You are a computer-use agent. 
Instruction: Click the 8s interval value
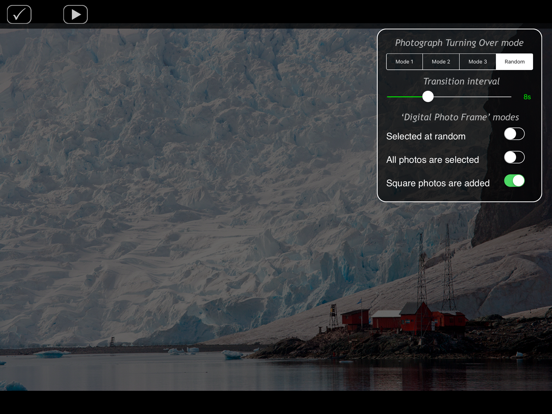click(x=527, y=97)
